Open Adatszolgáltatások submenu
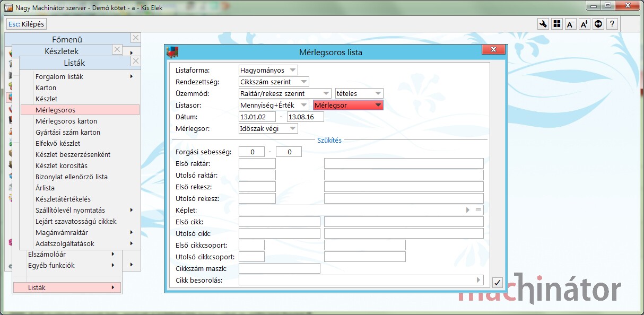This screenshot has width=644, height=315. 80,243
